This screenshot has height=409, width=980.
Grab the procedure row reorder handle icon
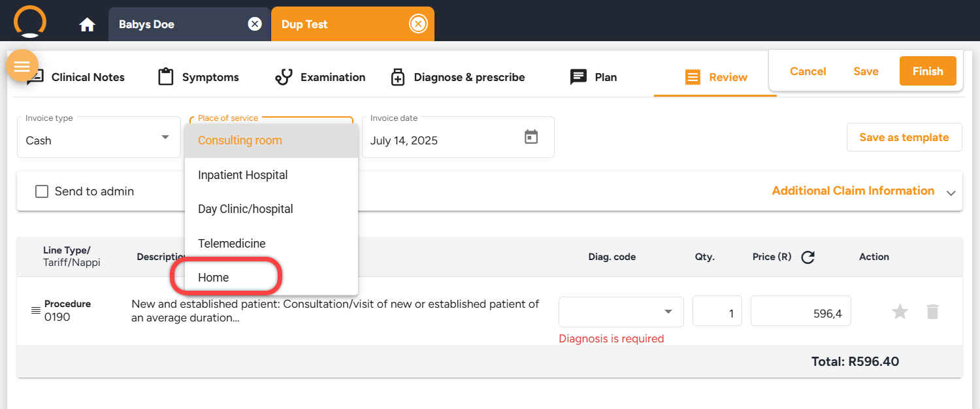coord(36,310)
